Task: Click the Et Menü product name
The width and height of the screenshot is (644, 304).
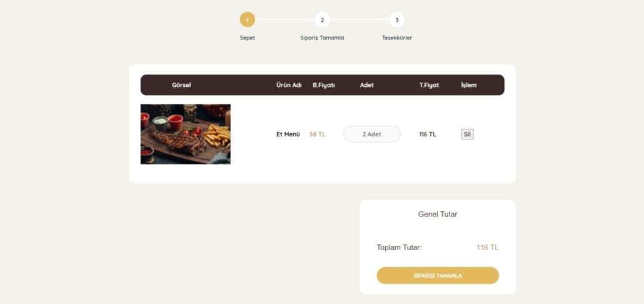Action: click(288, 134)
